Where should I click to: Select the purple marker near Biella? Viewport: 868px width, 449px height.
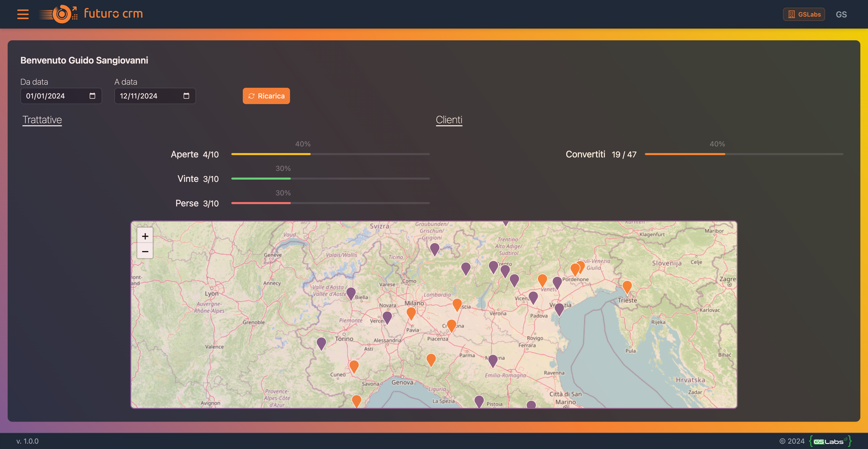point(351,294)
